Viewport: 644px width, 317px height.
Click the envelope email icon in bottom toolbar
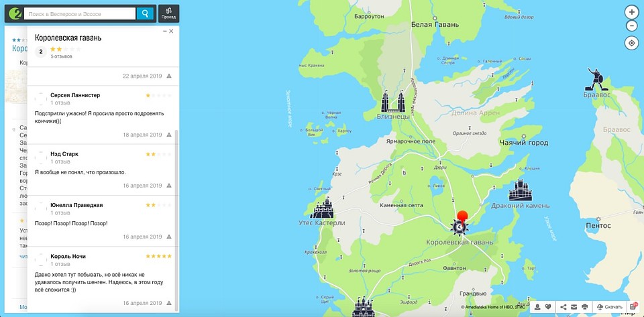tap(574, 307)
